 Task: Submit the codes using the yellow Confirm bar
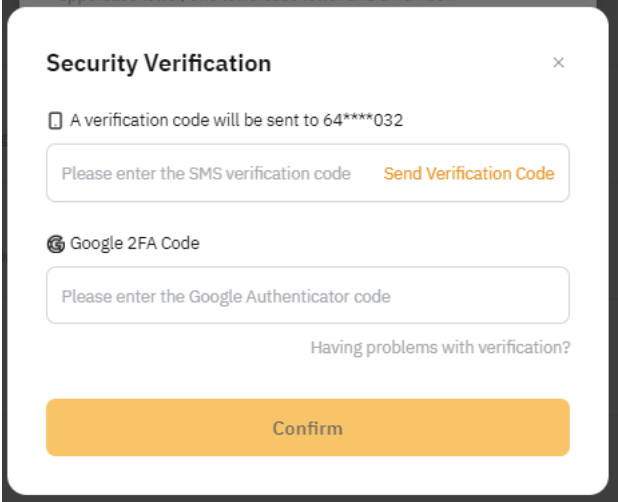click(x=307, y=428)
